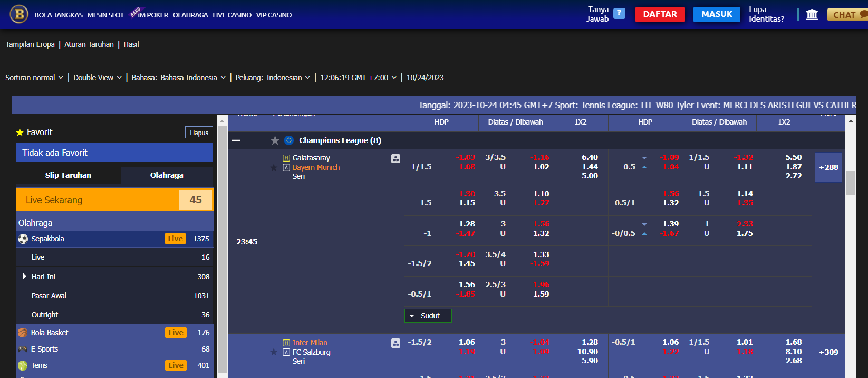Click the Lupa Identitas? link
The width and height of the screenshot is (868, 378).
pos(766,14)
